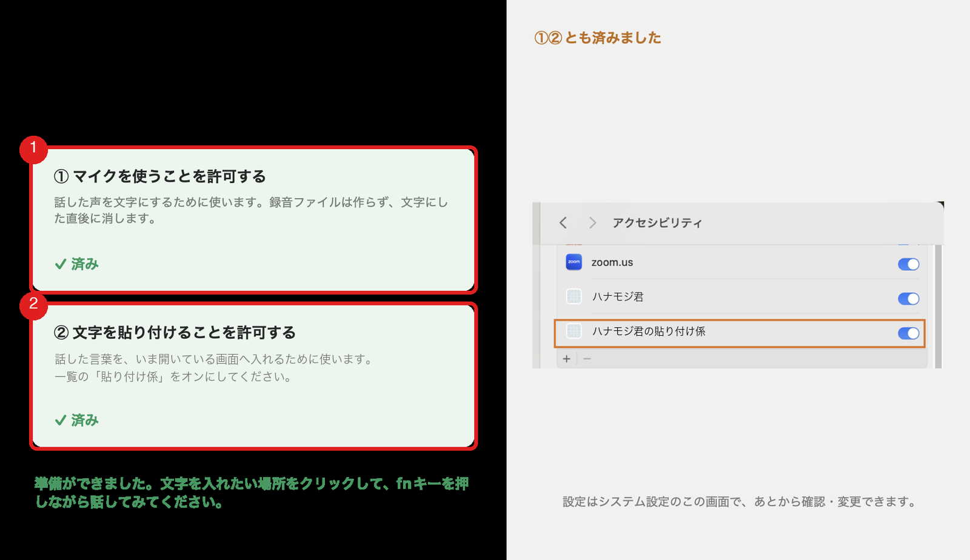Click the accessibility list scrollbar
970x560 pixels.
point(938,306)
